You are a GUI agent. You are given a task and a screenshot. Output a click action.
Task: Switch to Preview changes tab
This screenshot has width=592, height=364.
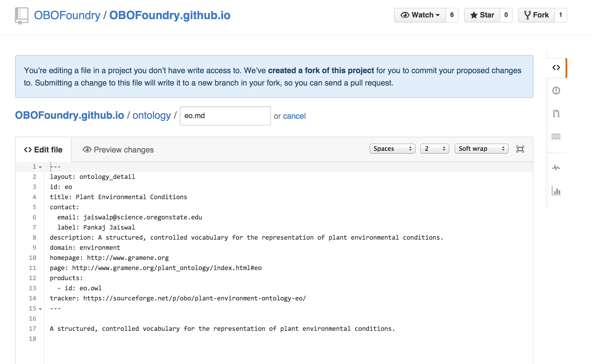coord(118,150)
